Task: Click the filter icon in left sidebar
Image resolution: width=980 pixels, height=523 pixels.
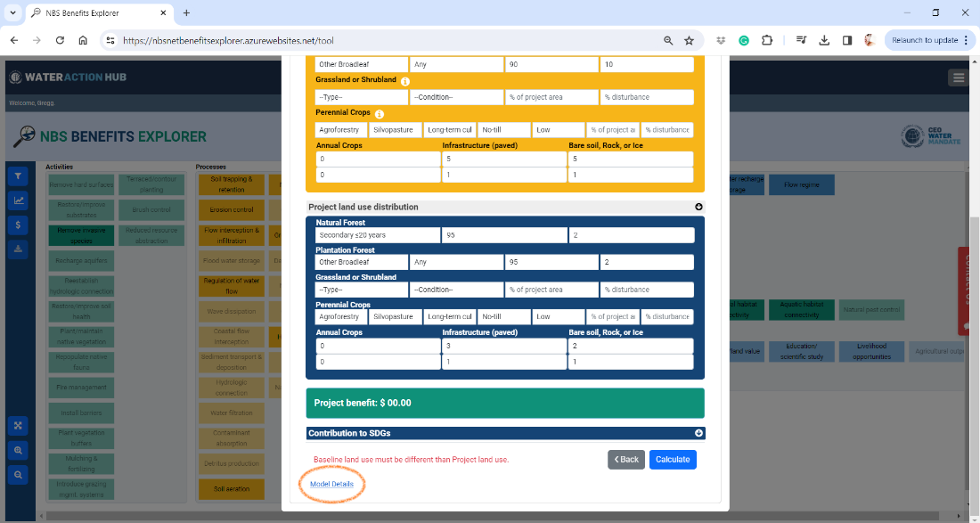Action: [x=18, y=176]
